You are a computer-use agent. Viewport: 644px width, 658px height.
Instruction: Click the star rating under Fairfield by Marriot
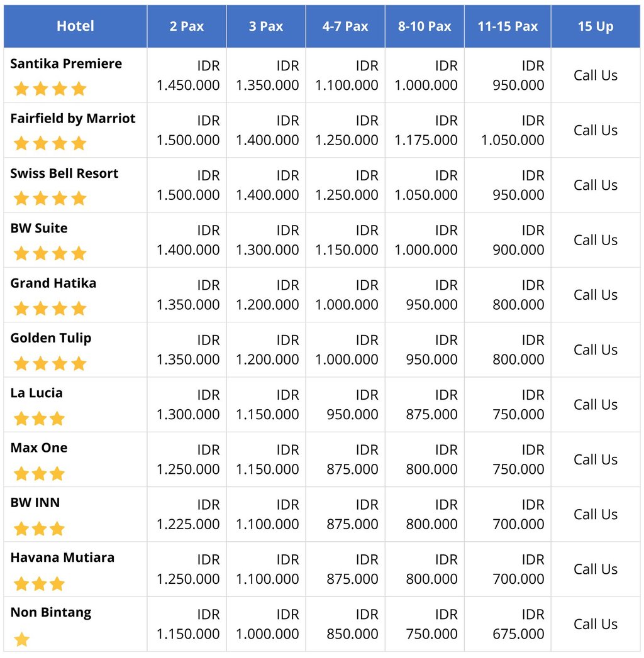(x=50, y=143)
